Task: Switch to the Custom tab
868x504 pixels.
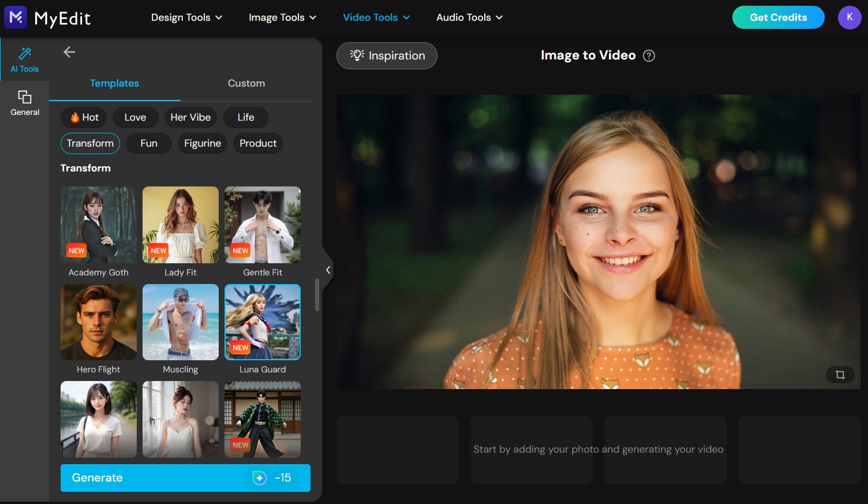Action: [246, 83]
